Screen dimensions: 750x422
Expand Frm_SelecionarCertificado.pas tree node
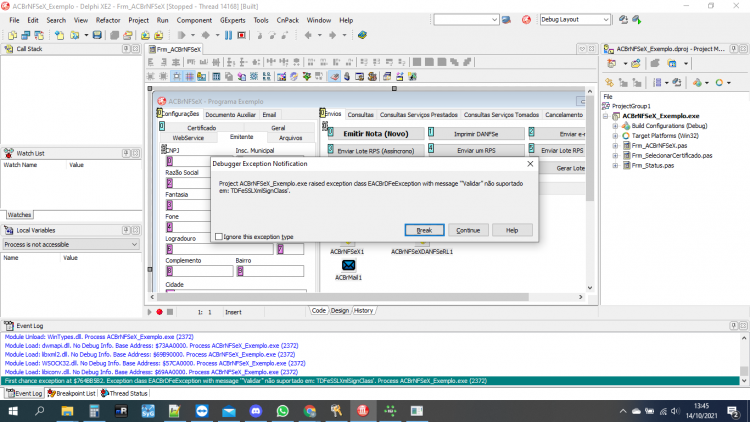tap(616, 155)
